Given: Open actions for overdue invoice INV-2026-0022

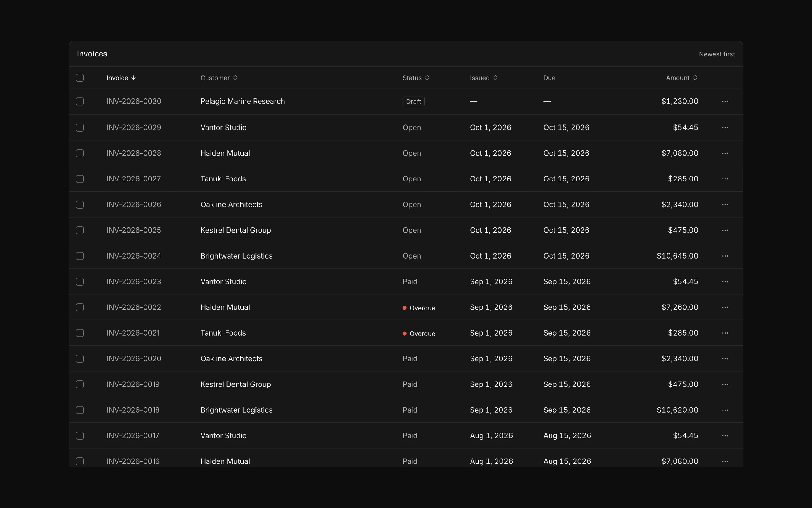Looking at the screenshot, I should 725,307.
